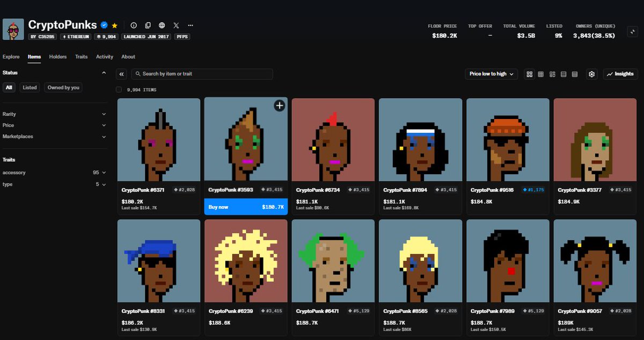Click the LAUNCHED JUN 2017 tag
The height and width of the screenshot is (340, 644).
click(146, 36)
